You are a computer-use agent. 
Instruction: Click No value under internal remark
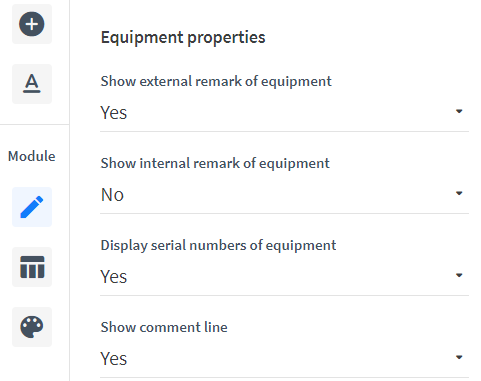point(112,195)
